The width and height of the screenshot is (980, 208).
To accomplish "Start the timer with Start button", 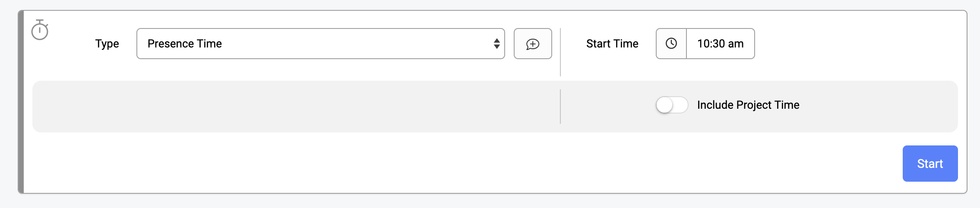I will [930, 164].
